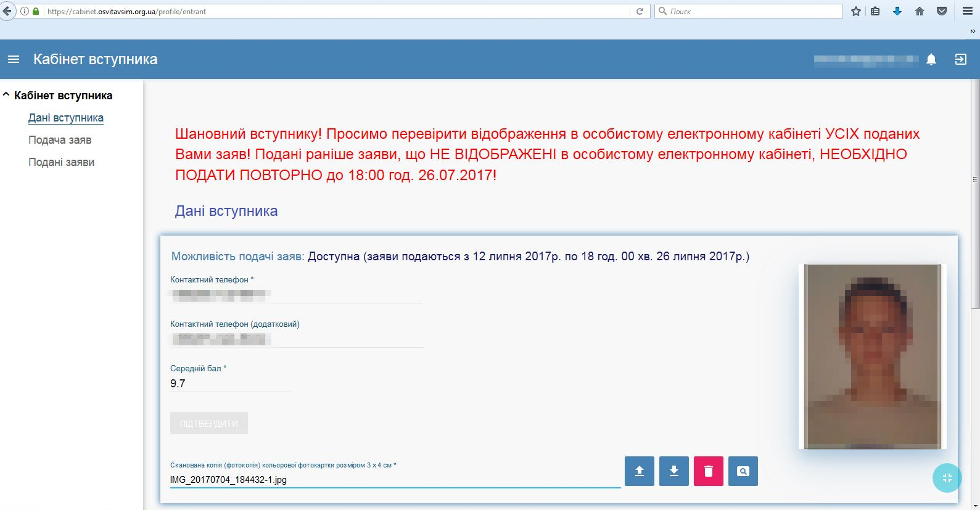Bookmark this page with the star icon
The image size is (980, 510).
click(855, 11)
